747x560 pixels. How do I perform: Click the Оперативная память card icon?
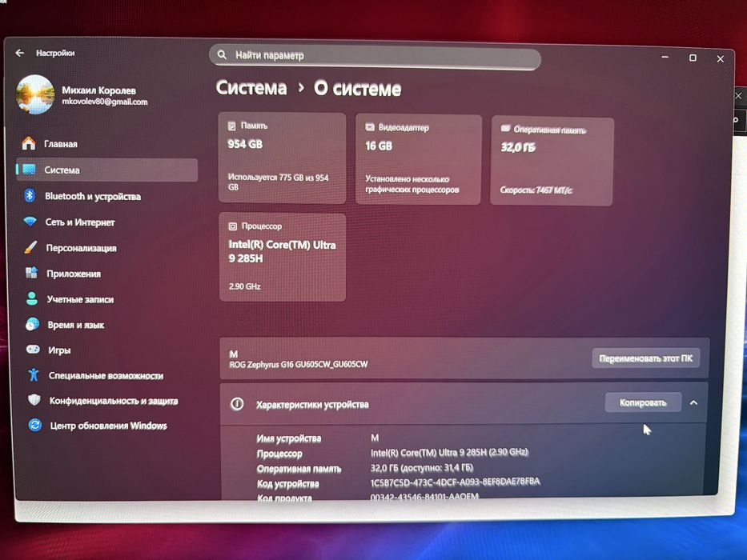coord(505,129)
